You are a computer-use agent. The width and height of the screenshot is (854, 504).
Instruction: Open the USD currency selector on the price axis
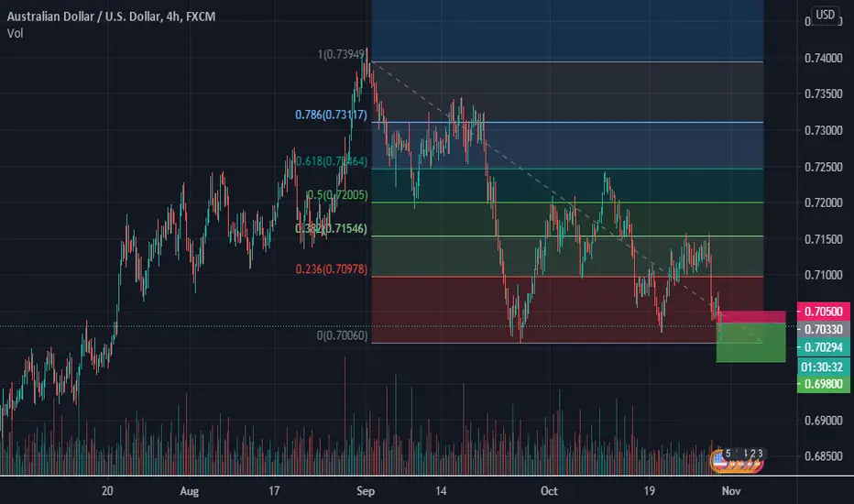[x=825, y=15]
